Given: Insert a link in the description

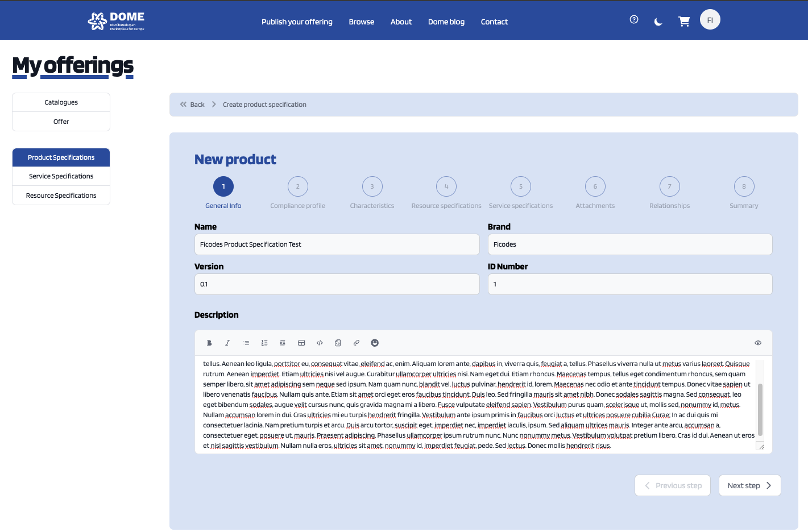Looking at the screenshot, I should [x=357, y=343].
